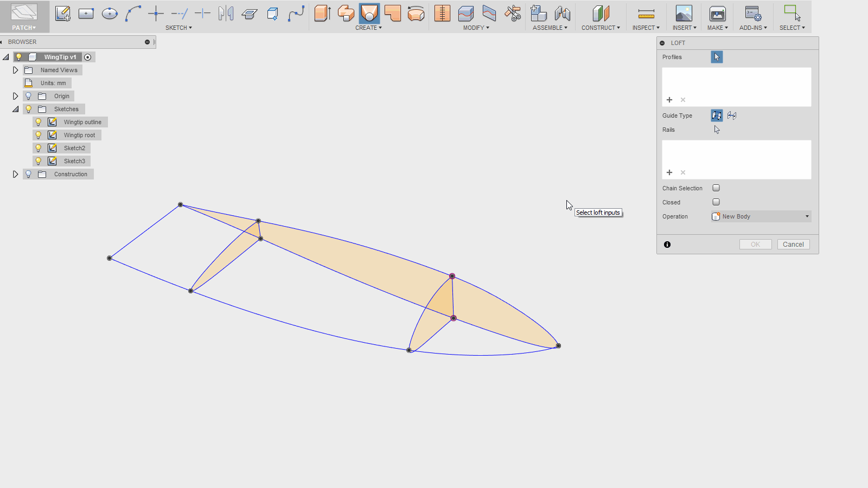
Task: Open the SKETCH dropdown menu
Action: click(178, 28)
